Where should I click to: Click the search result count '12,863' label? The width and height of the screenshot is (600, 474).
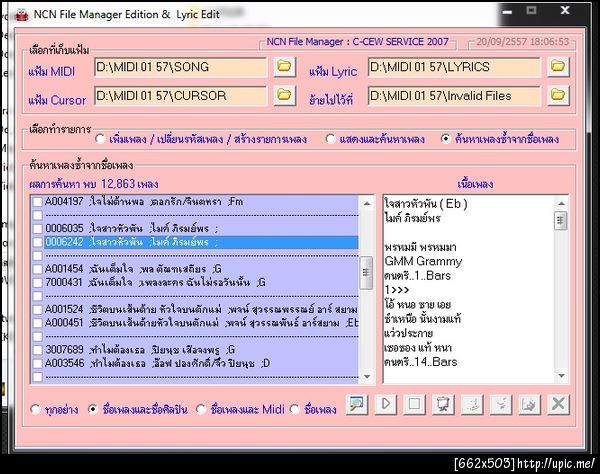click(x=118, y=184)
